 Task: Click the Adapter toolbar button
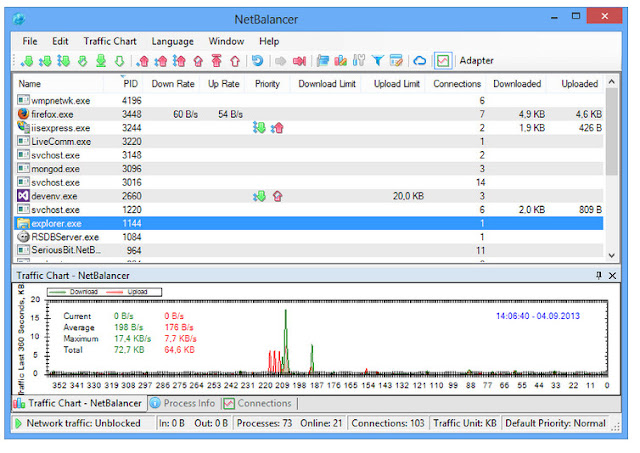coord(476,61)
